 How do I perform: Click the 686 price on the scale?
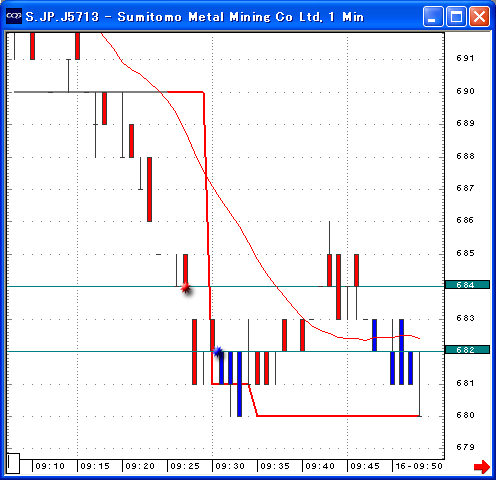pos(465,220)
